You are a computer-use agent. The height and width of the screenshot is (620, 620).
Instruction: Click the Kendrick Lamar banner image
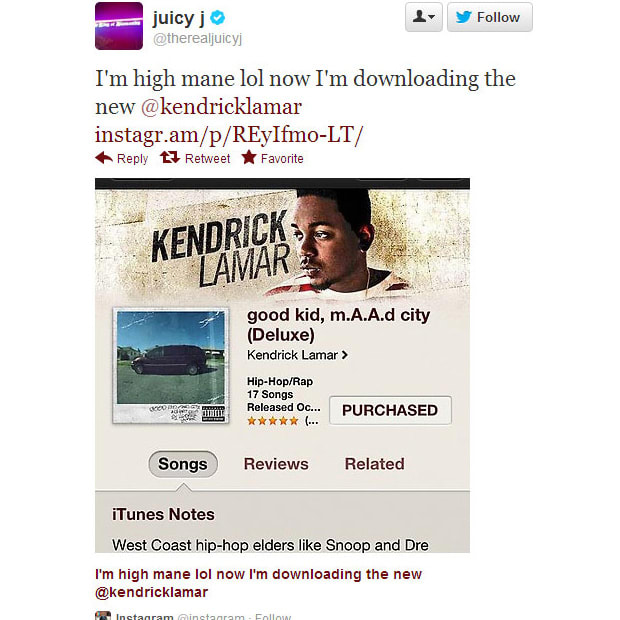pyautogui.click(x=282, y=243)
